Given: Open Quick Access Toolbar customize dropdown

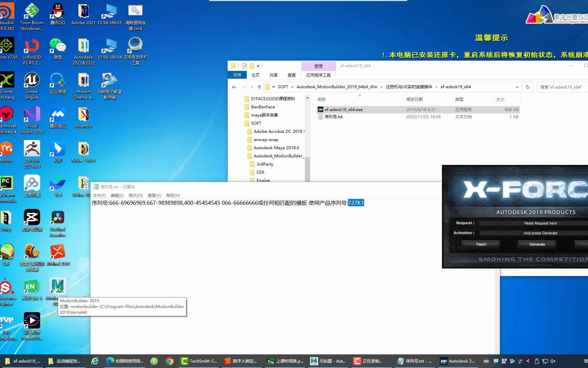Looking at the screenshot, I should [258, 66].
